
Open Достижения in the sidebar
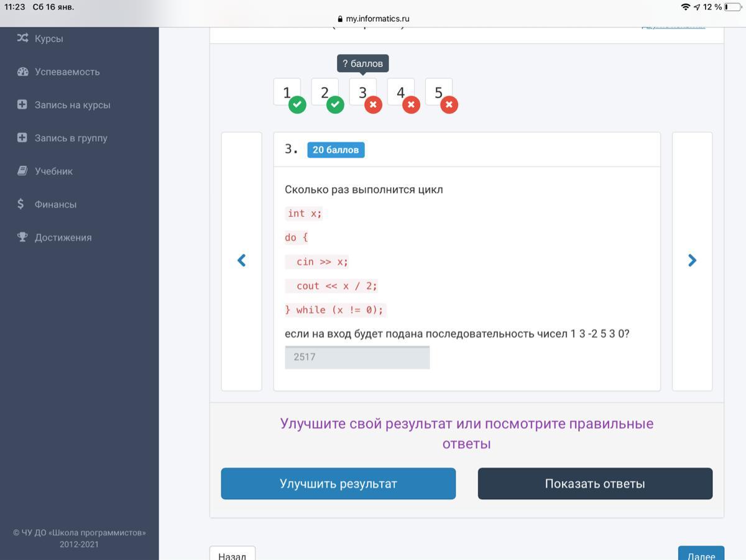pos(63,237)
